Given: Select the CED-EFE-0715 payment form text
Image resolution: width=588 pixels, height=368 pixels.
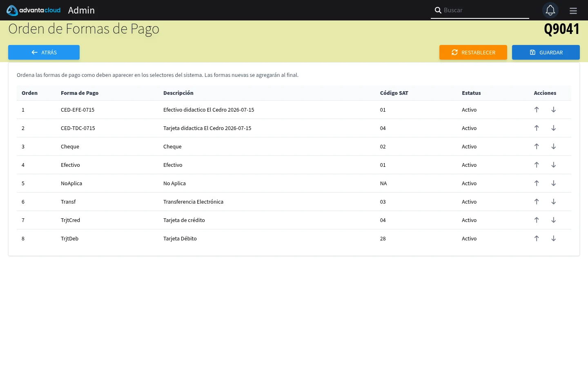Looking at the screenshot, I should [x=78, y=110].
